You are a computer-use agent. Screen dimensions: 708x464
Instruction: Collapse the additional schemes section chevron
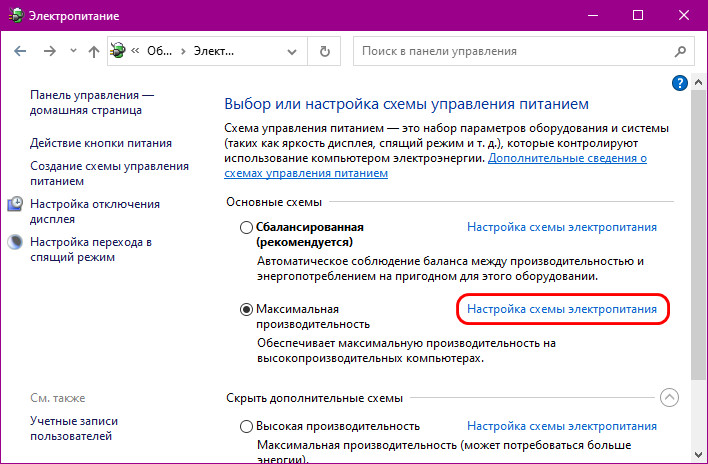tap(669, 397)
